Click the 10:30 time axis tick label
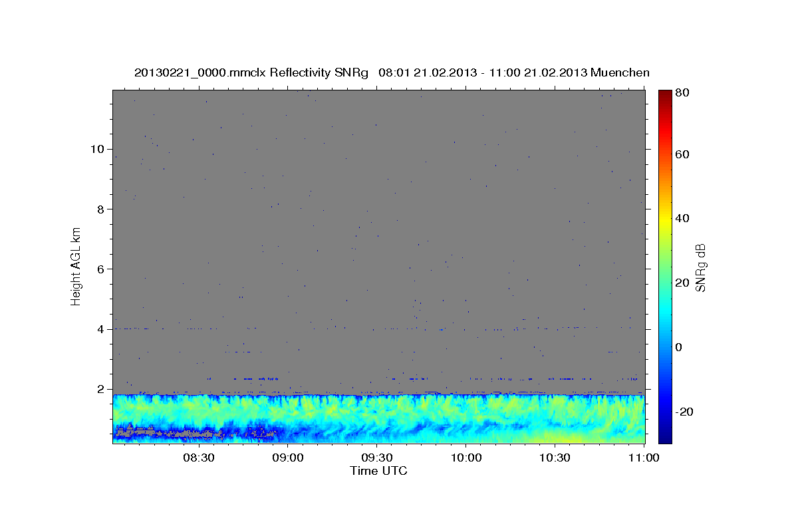This screenshot has width=798, height=532. coord(555,458)
